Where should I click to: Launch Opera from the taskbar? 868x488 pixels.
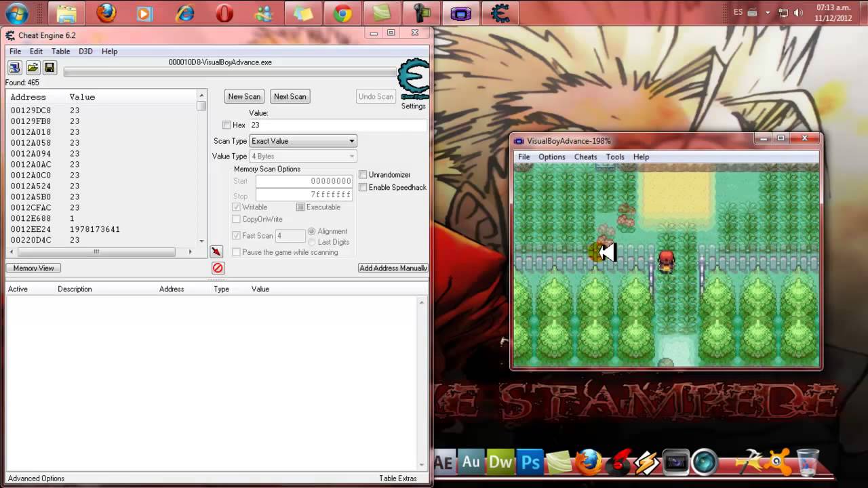224,13
